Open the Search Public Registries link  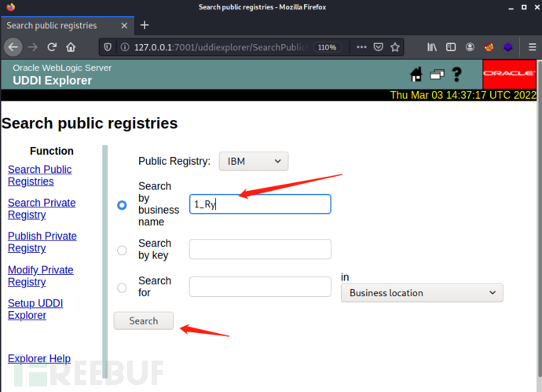click(x=40, y=175)
